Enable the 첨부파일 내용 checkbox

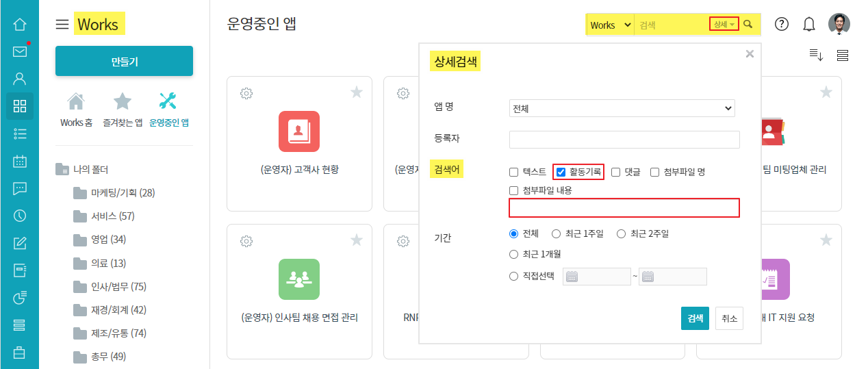(514, 190)
